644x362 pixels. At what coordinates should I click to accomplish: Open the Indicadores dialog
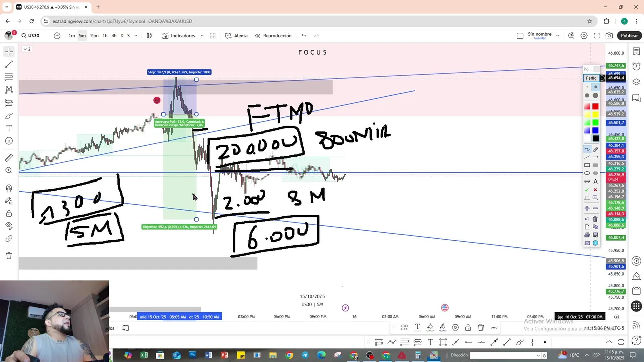click(x=179, y=36)
